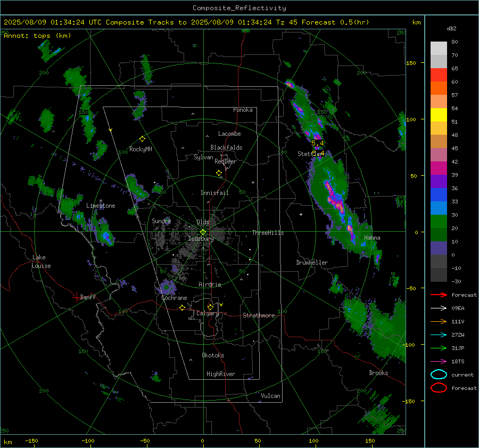This screenshot has width=479, height=448.
Task: Click the Olds town label
Action: (x=203, y=222)
